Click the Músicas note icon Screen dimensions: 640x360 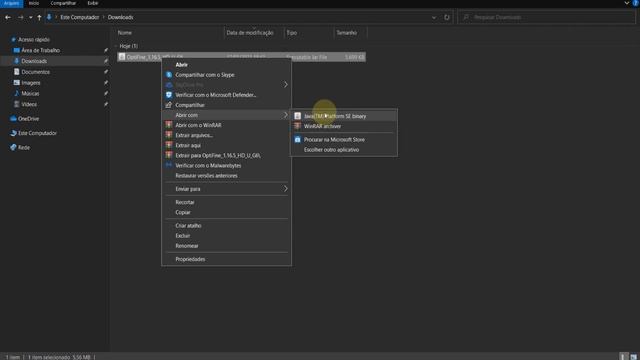click(16, 93)
